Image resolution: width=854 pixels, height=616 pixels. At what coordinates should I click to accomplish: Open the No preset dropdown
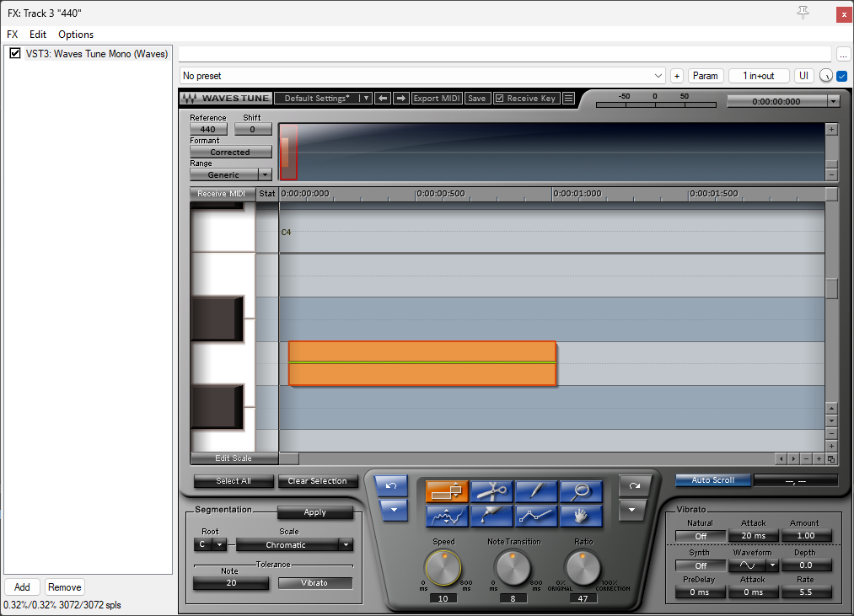point(422,76)
